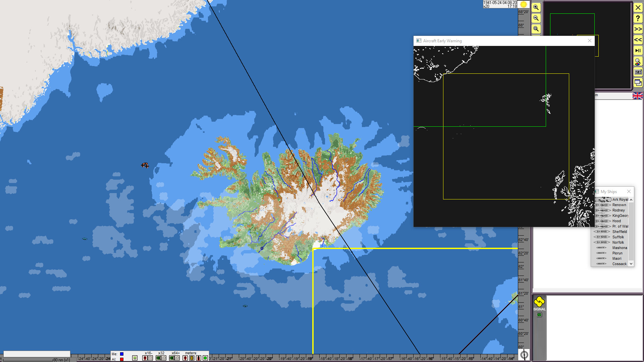Toggle the tree symbol icon in the bottom toolbar
This screenshot has width=644, height=362.
(x=135, y=358)
